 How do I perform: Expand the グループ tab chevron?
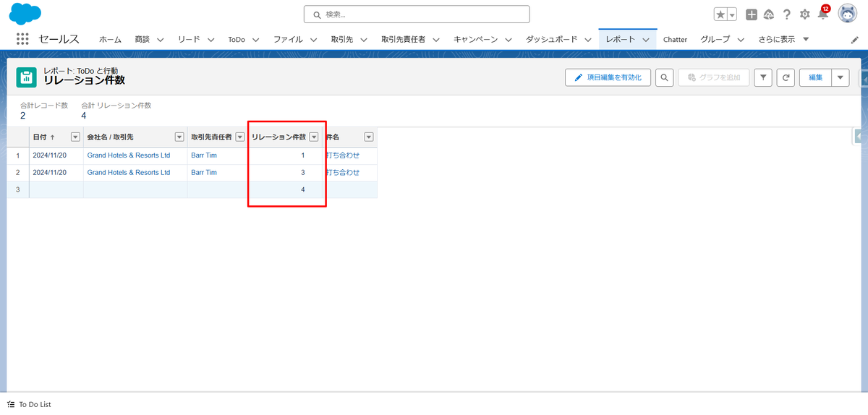[x=740, y=39]
